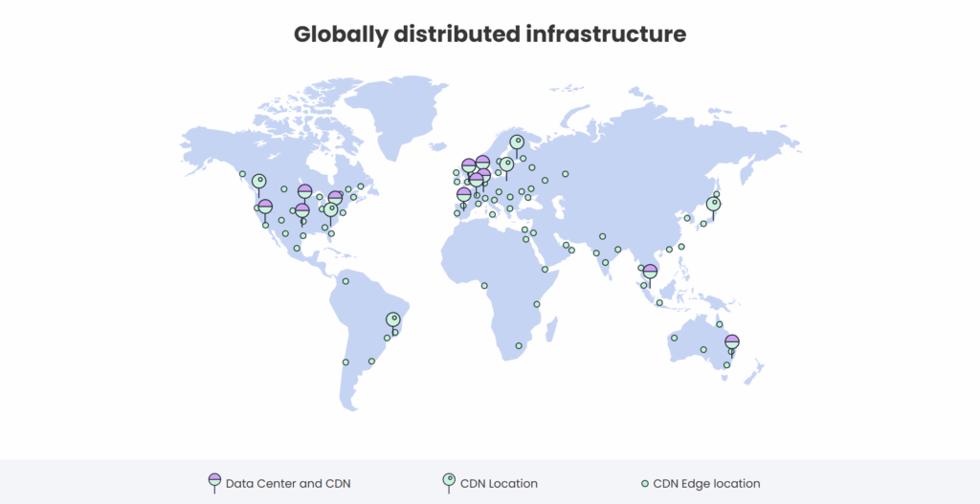Click the CDN Edge dot in southern Africa
The width and height of the screenshot is (980, 504).
click(x=519, y=345)
